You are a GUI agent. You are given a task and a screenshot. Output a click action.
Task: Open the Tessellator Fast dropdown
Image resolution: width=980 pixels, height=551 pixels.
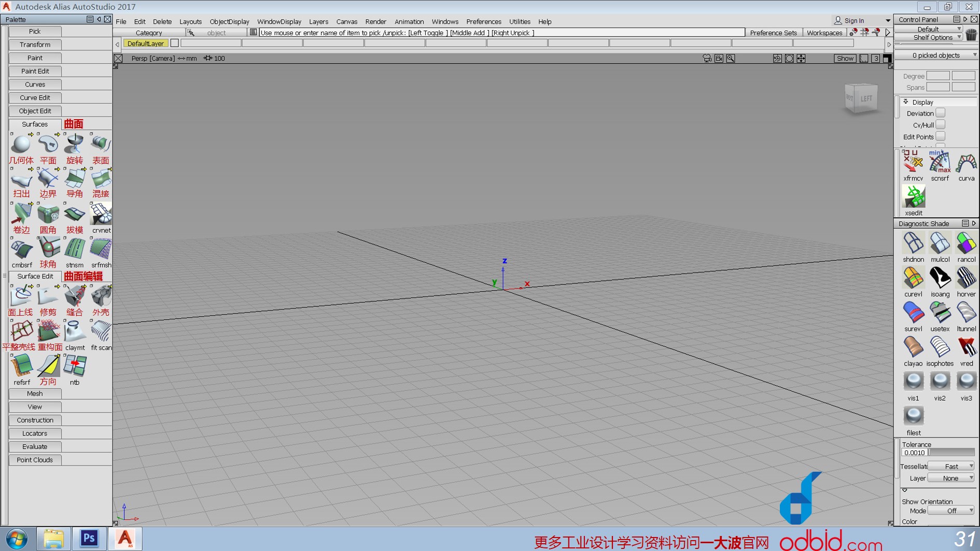(x=951, y=466)
